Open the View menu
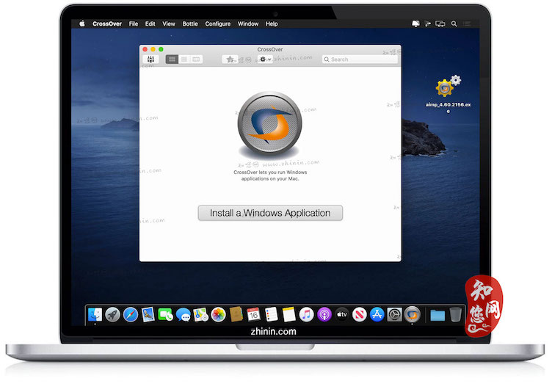The width and height of the screenshot is (552, 392). [169, 23]
